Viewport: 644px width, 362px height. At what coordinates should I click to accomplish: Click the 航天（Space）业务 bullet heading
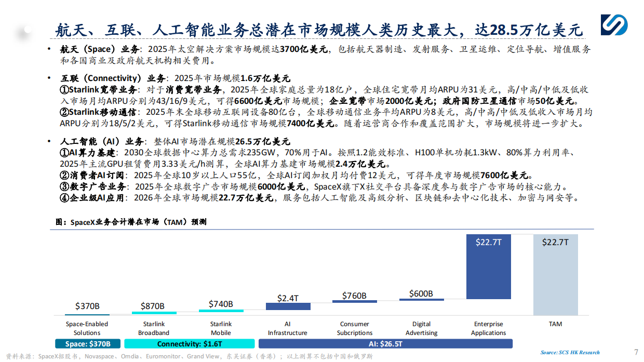point(100,50)
